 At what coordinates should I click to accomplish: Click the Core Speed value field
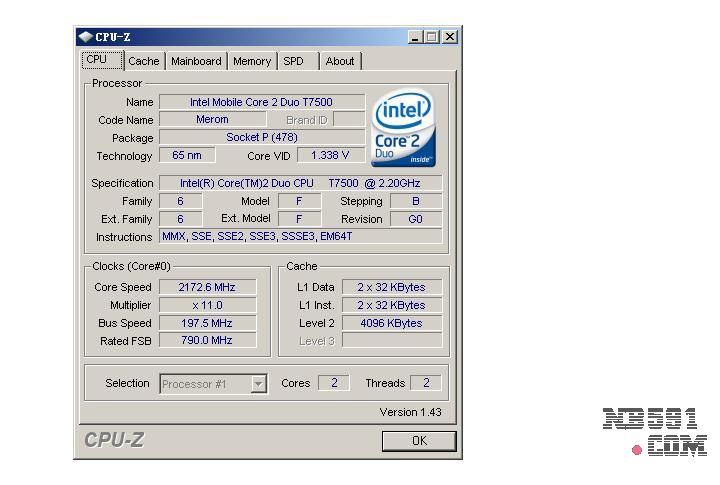point(207,287)
